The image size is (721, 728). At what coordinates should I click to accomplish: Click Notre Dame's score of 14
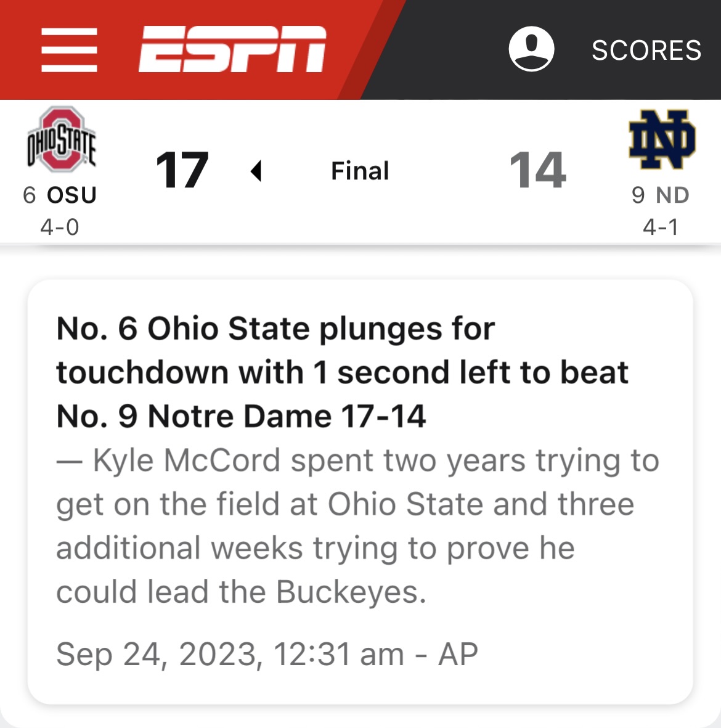537,171
